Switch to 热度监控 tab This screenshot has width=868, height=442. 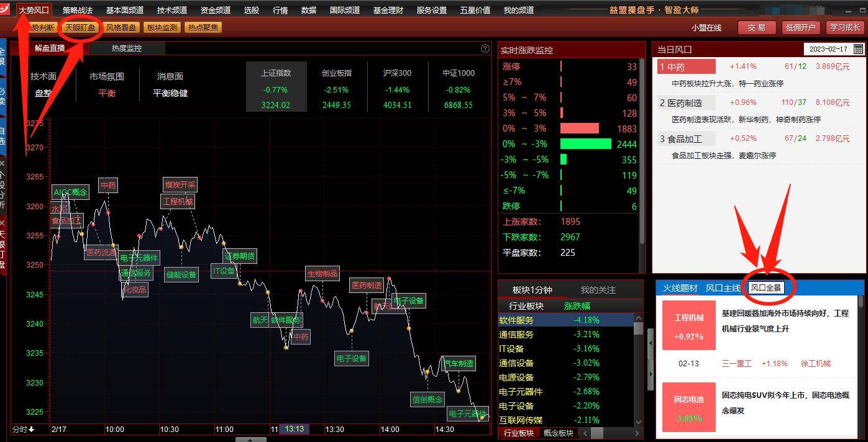pyautogui.click(x=127, y=48)
